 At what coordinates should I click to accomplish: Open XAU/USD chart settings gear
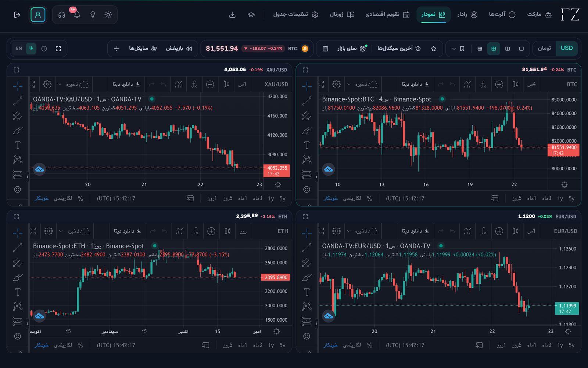point(47,84)
